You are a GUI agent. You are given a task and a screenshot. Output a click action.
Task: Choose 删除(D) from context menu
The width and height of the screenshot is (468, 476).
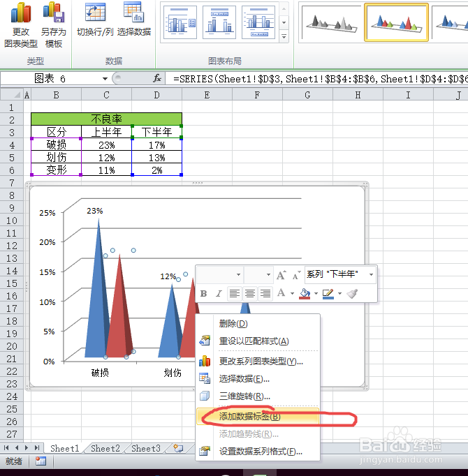click(x=258, y=324)
